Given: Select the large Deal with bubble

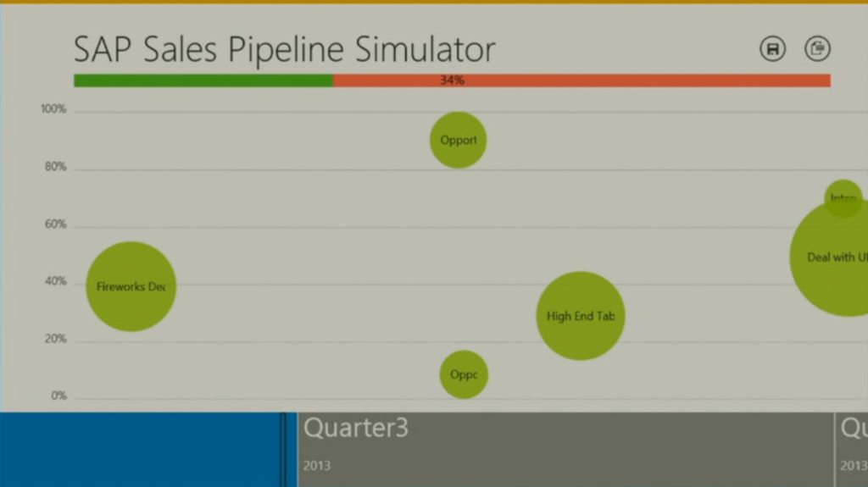Looking at the screenshot, I should (829, 257).
